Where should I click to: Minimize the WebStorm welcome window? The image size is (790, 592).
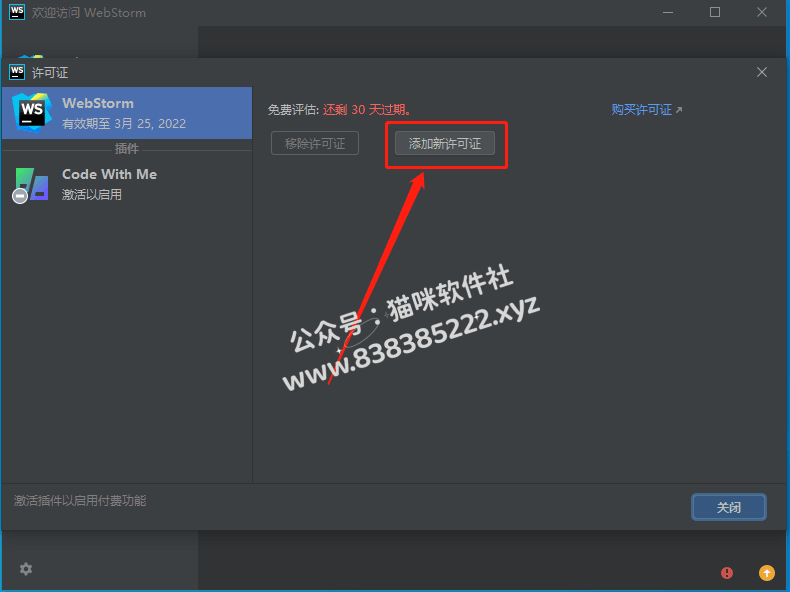click(x=668, y=12)
